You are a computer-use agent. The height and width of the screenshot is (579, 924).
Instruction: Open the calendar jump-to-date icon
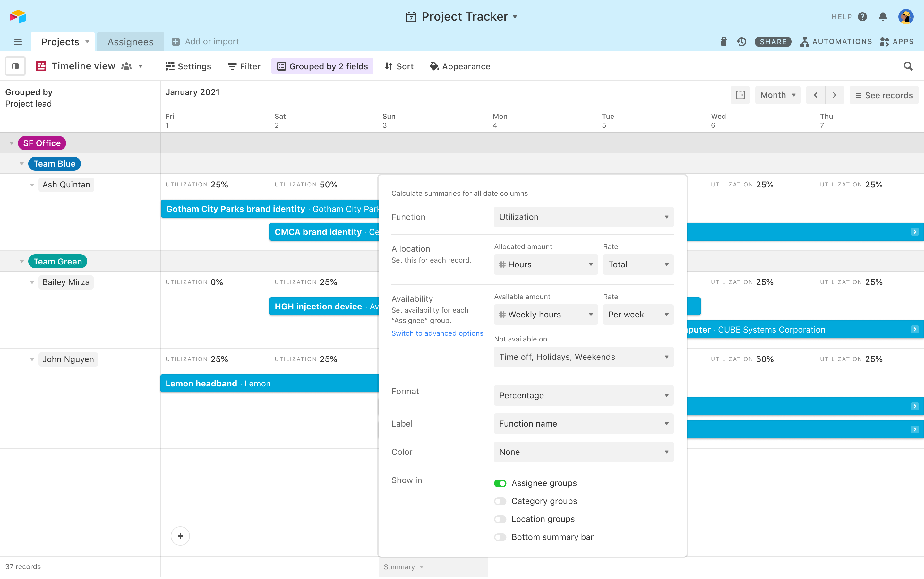[740, 95]
